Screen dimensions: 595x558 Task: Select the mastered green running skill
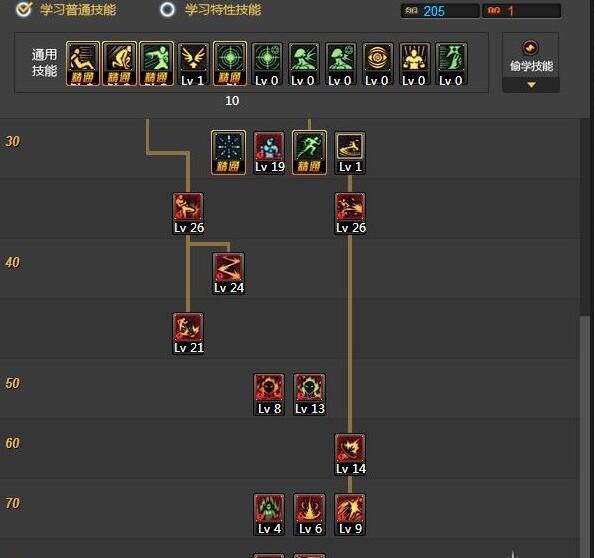309,153
